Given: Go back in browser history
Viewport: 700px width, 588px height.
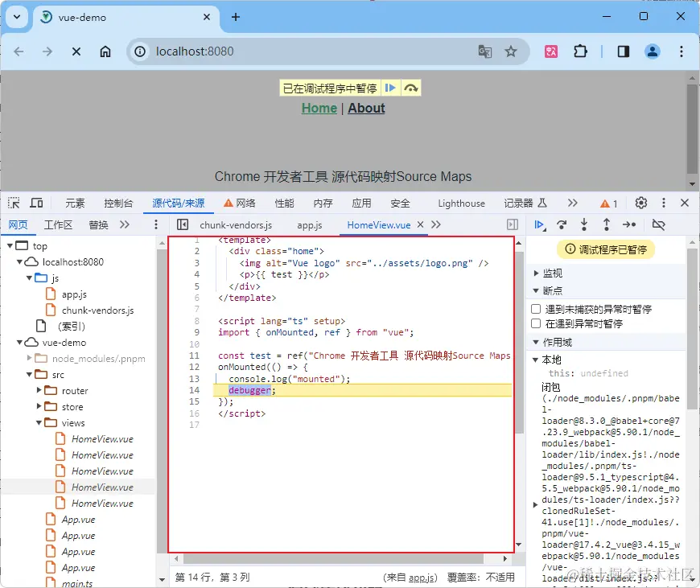Looking at the screenshot, I should point(19,51).
